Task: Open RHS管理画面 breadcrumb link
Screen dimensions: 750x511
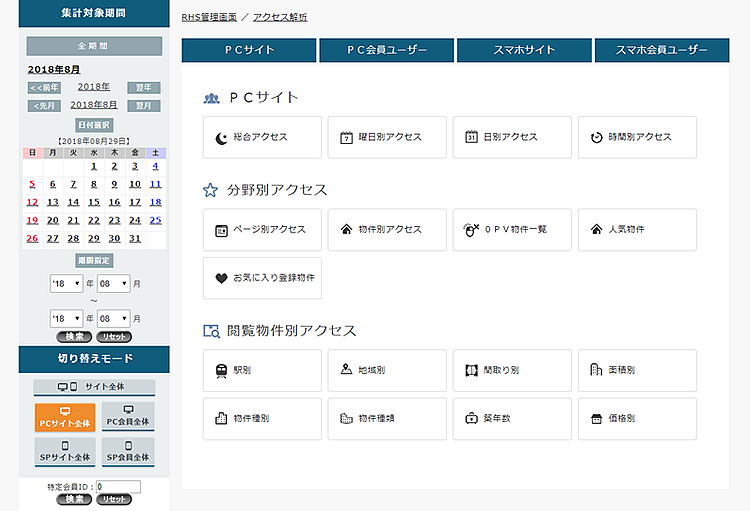Action: (209, 18)
